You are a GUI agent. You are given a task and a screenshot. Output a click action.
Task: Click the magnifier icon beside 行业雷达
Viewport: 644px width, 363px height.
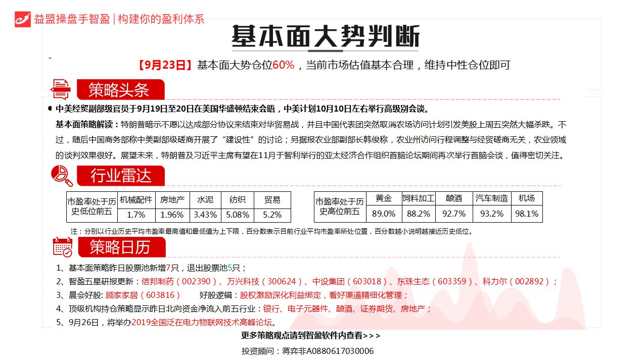point(62,176)
